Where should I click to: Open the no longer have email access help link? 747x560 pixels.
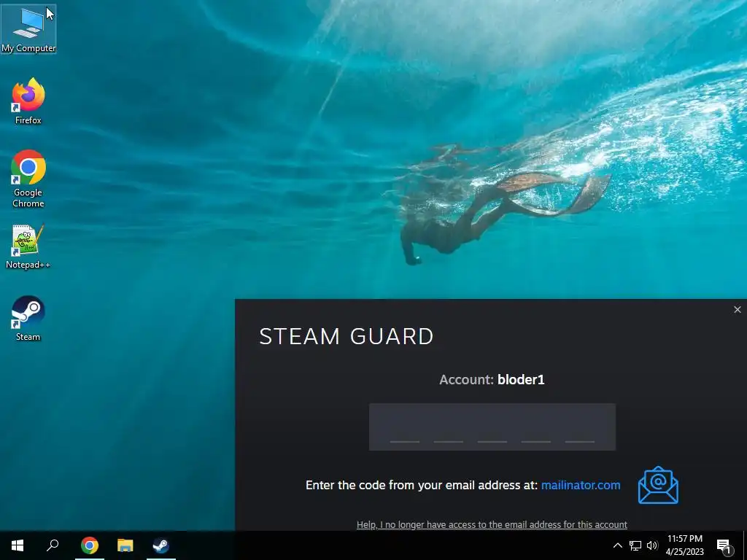(x=492, y=525)
